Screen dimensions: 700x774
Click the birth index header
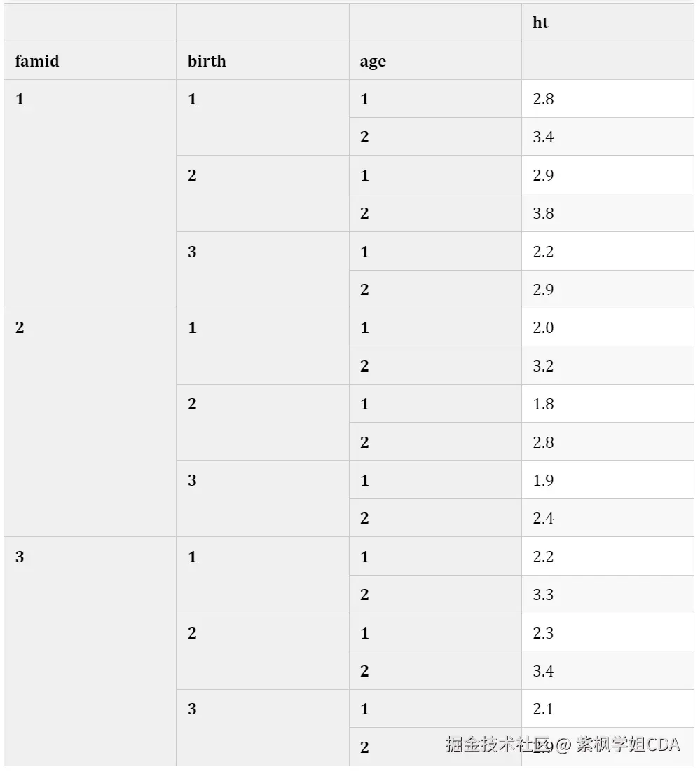click(x=207, y=61)
